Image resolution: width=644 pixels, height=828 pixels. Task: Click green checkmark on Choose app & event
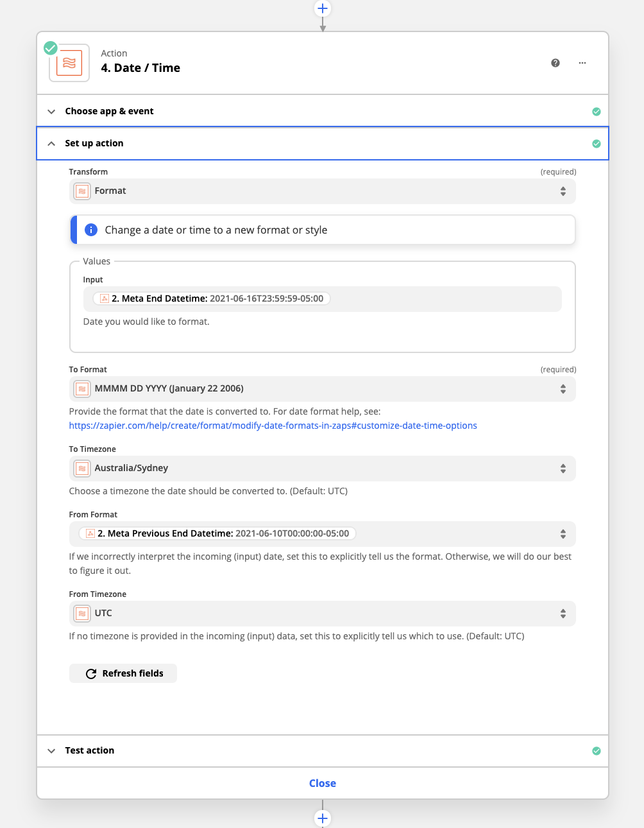pos(597,112)
